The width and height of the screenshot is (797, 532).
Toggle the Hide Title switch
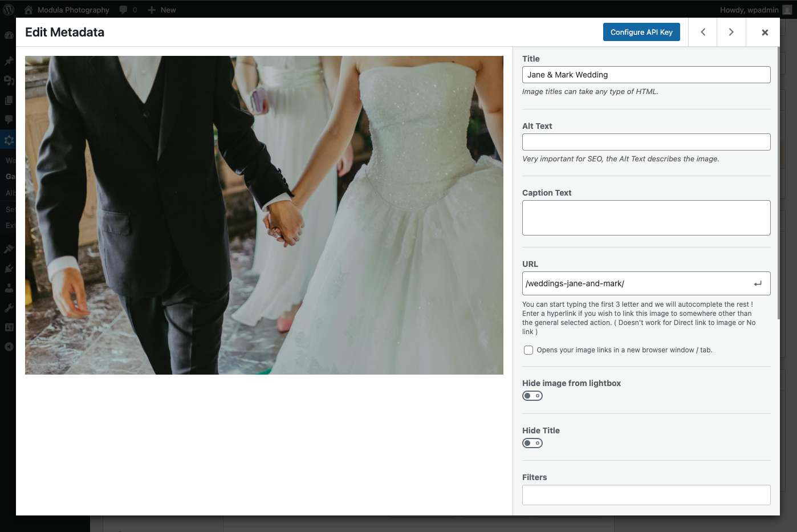coord(532,443)
